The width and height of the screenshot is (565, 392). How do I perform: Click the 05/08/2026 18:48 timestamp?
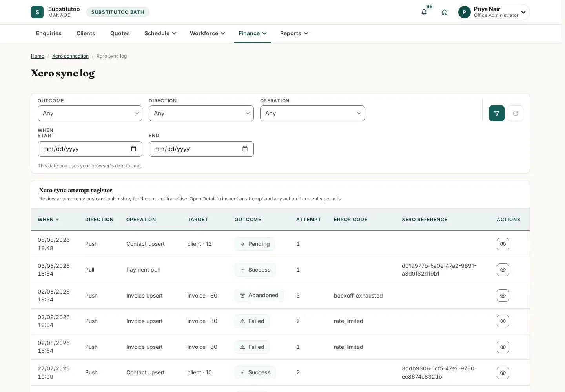(x=54, y=244)
